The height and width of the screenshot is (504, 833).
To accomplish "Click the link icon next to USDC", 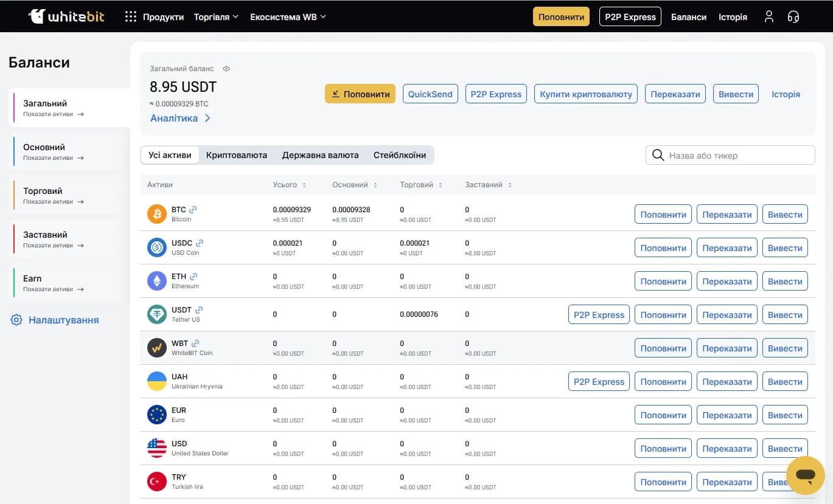I will tap(199, 243).
